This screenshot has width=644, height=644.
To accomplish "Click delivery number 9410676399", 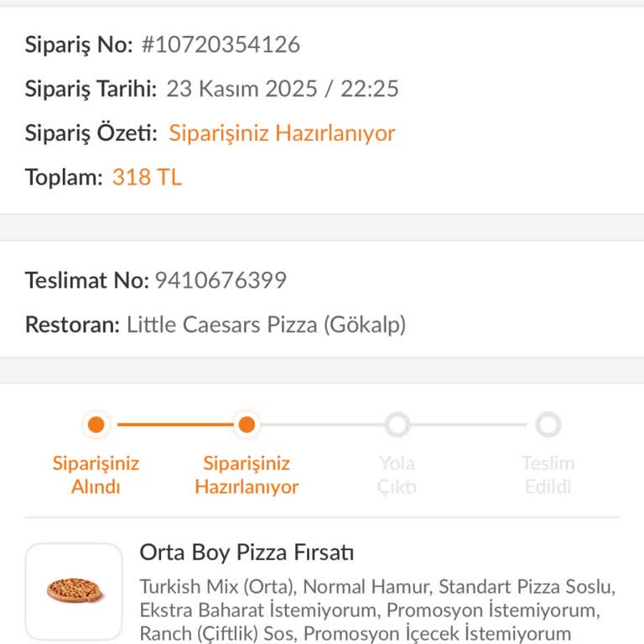I will 221,280.
